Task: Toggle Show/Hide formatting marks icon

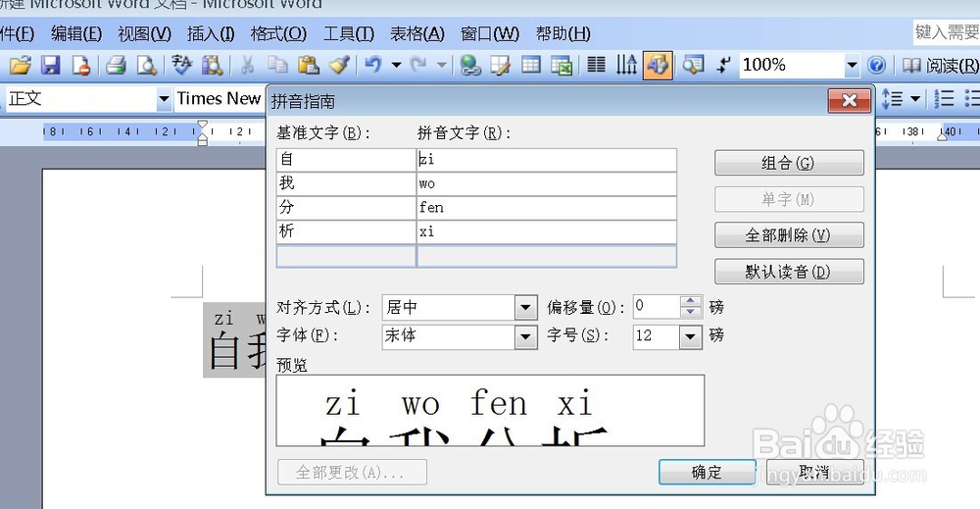Action: click(x=723, y=65)
